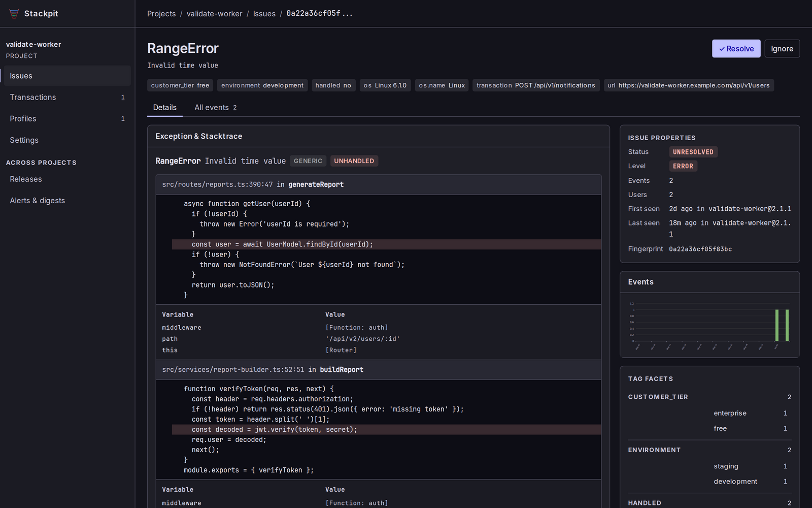The height and width of the screenshot is (508, 812).
Task: Click the fingerprint 0a22a36cf05f83bc value
Action: 700,249
